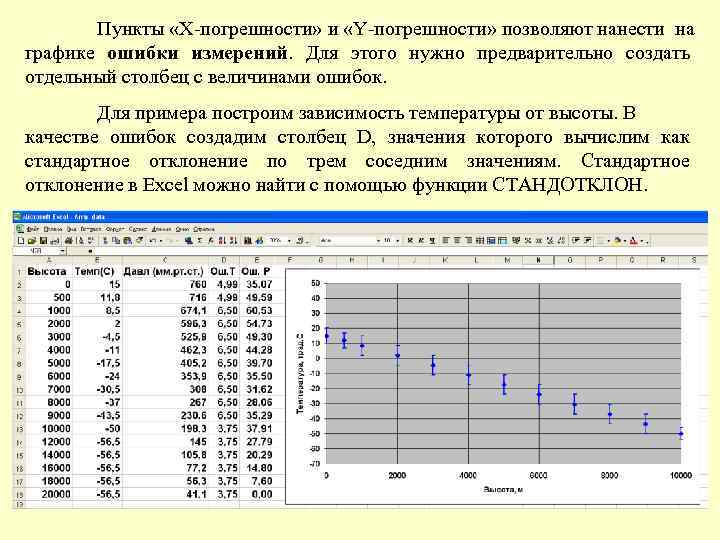The width and height of the screenshot is (720, 540).
Task: Click the Sort Ascending icon
Action: (x=222, y=241)
